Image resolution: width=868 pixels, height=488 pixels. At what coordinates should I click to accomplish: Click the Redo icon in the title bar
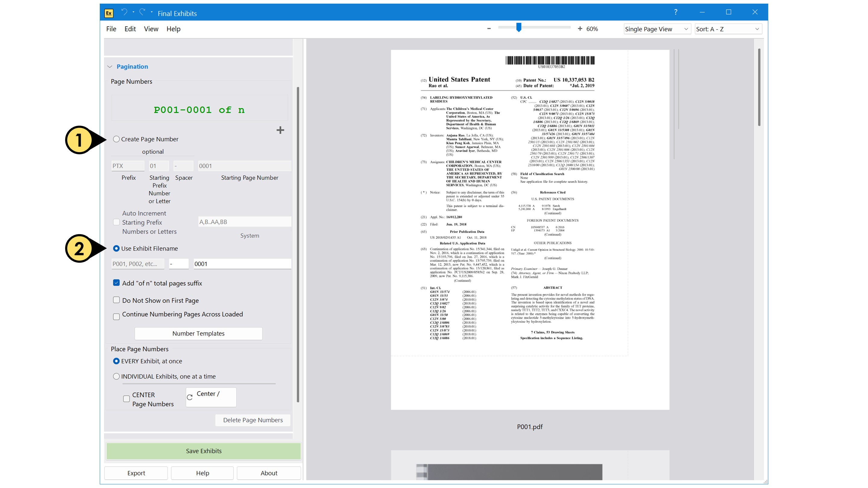[142, 12]
